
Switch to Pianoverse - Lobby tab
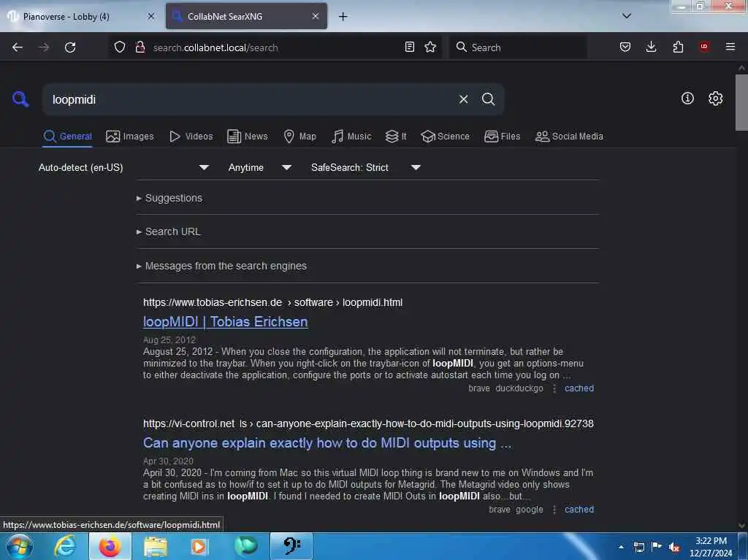coord(66,16)
